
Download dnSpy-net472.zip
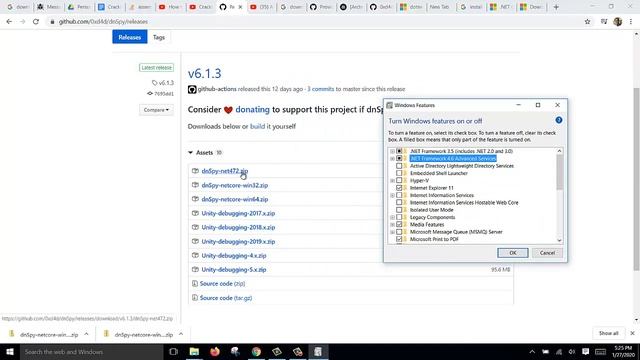pyautogui.click(x=224, y=171)
